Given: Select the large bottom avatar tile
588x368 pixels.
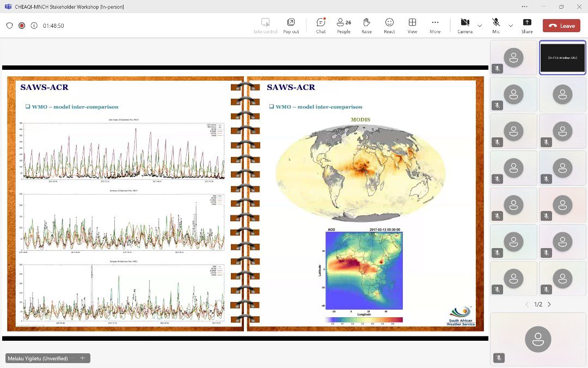Looking at the screenshot, I should click(x=538, y=339).
